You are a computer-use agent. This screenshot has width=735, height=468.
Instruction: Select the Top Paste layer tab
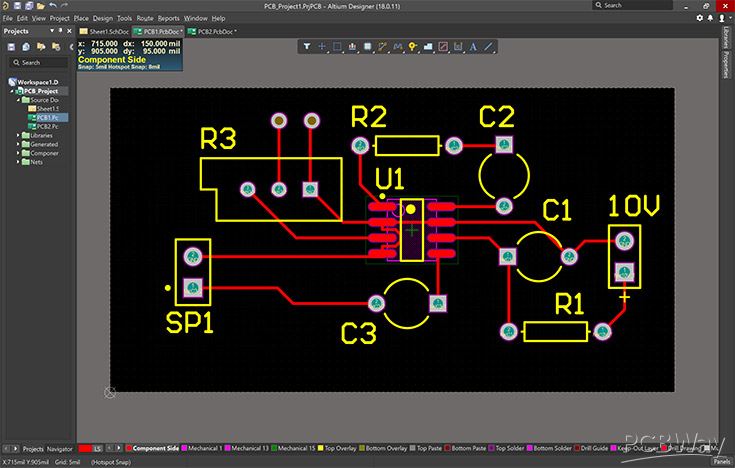click(x=425, y=448)
